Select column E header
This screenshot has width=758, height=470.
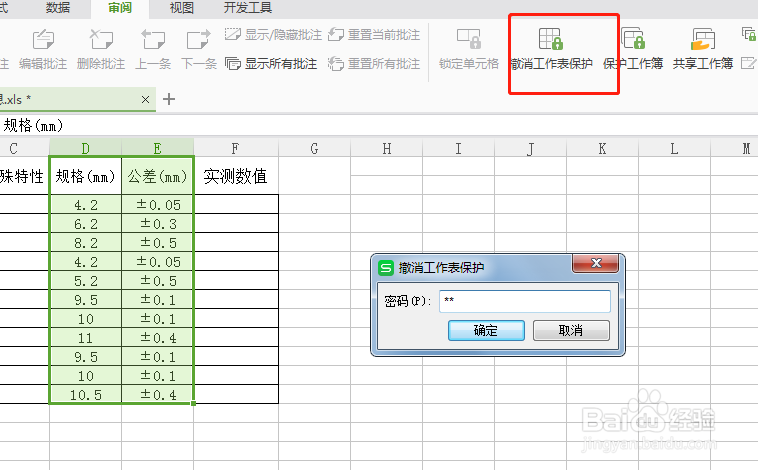click(x=158, y=148)
